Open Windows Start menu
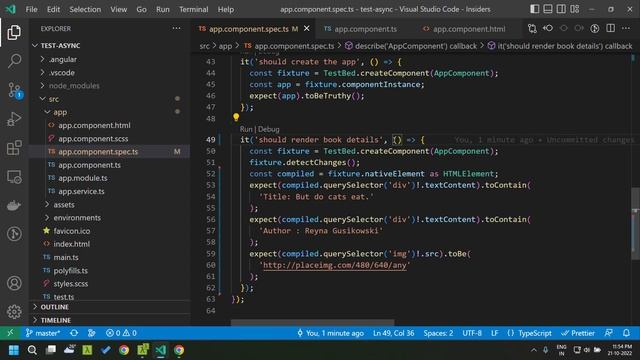The image size is (640, 360). [x=14, y=350]
